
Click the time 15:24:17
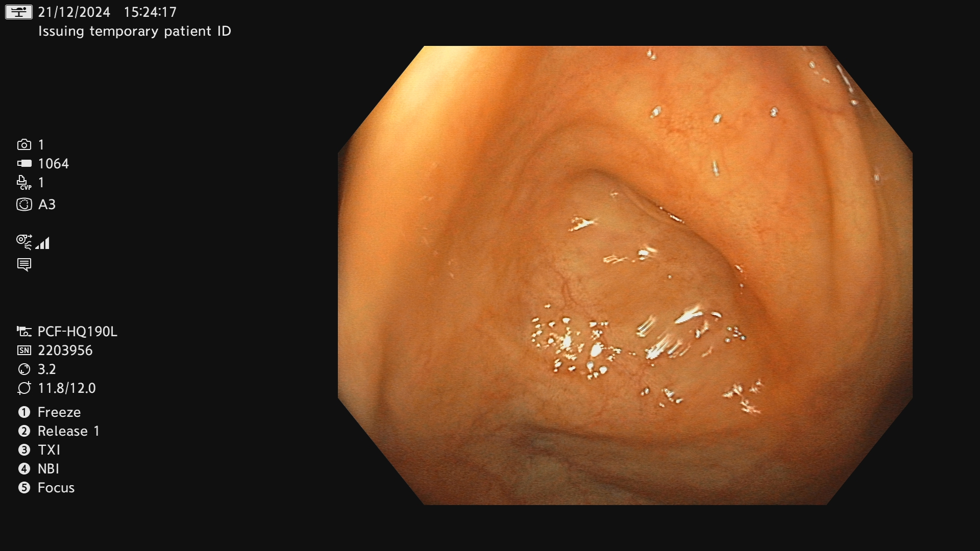tap(150, 12)
